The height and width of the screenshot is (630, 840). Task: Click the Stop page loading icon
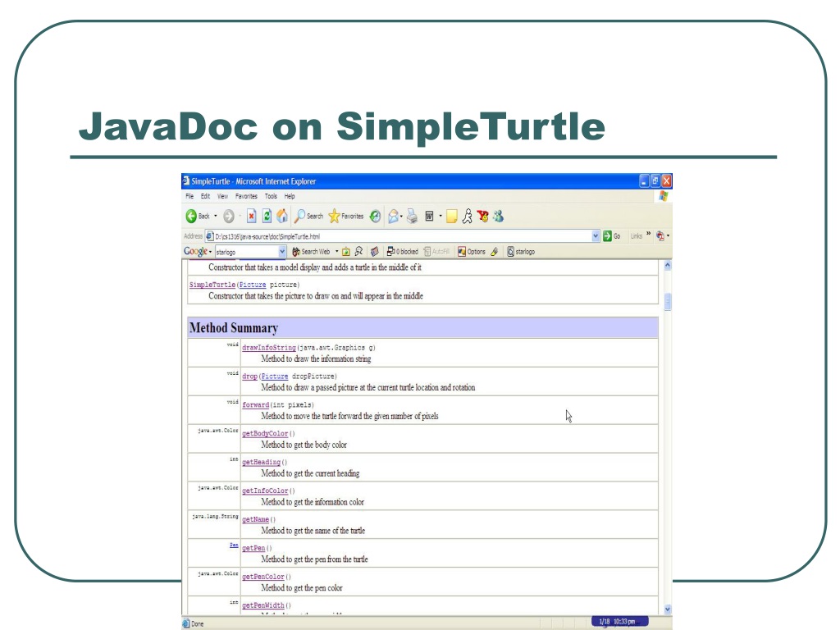[251, 217]
